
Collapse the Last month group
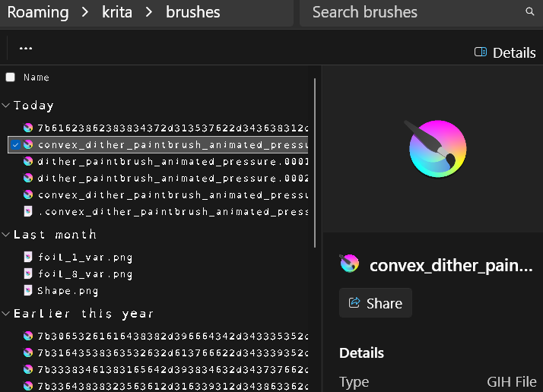coord(6,235)
